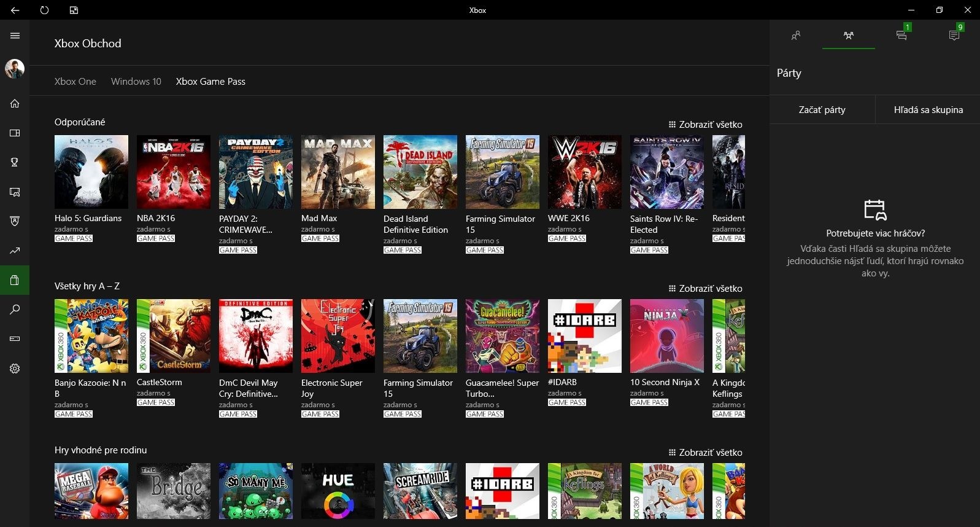Open the So Many Me cover

[256, 491]
